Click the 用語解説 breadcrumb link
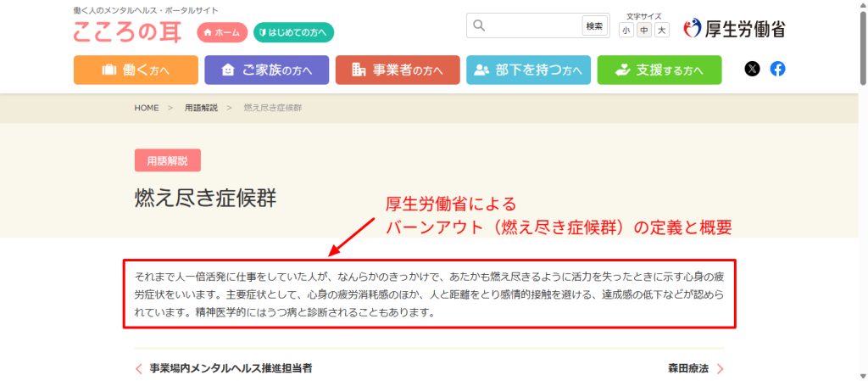The height and width of the screenshot is (381, 868). 201,108
